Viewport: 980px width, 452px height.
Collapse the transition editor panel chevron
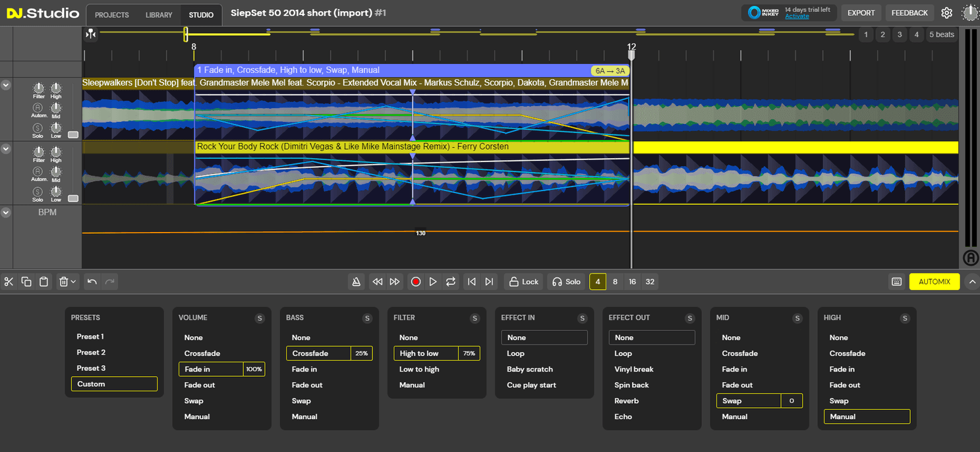[971, 282]
